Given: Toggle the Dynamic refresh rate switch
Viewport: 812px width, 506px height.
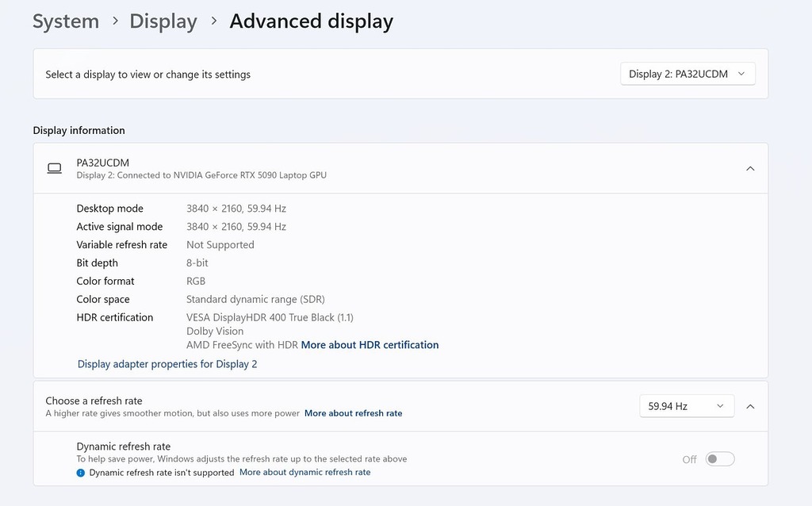Looking at the screenshot, I should 720,459.
